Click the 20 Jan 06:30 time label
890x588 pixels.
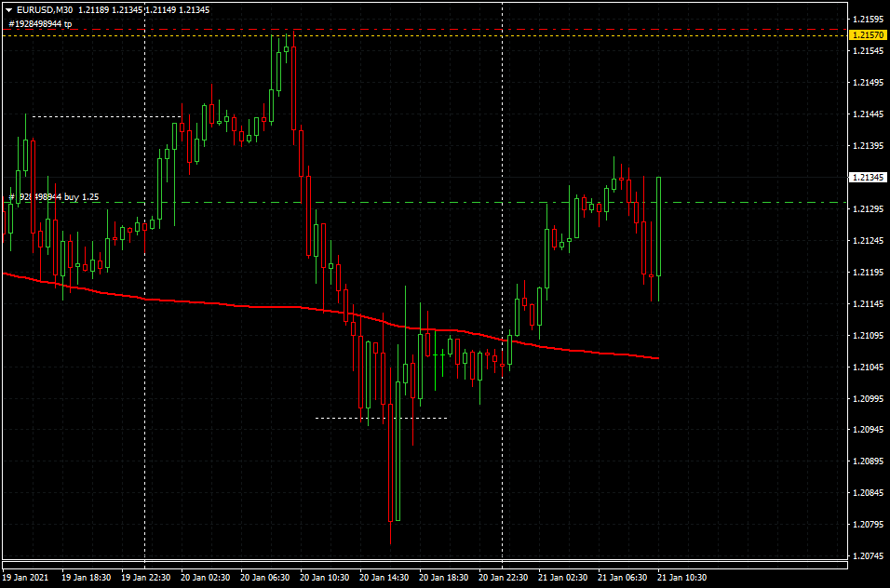click(x=265, y=577)
